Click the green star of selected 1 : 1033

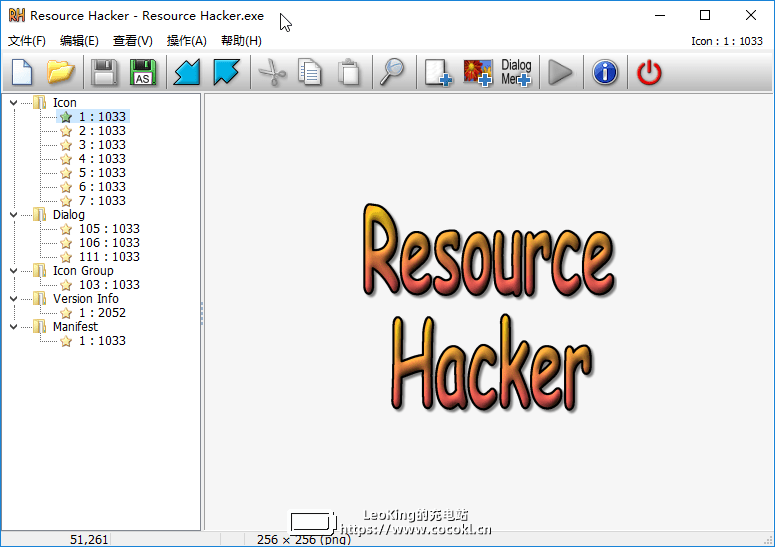click(x=66, y=117)
